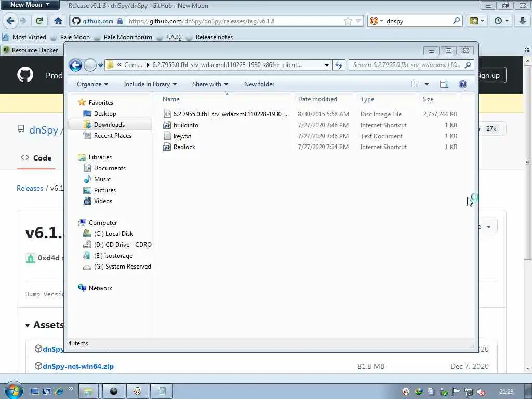The image size is (532, 399).
Task: Sort files by Date modified column
Action: click(317, 99)
